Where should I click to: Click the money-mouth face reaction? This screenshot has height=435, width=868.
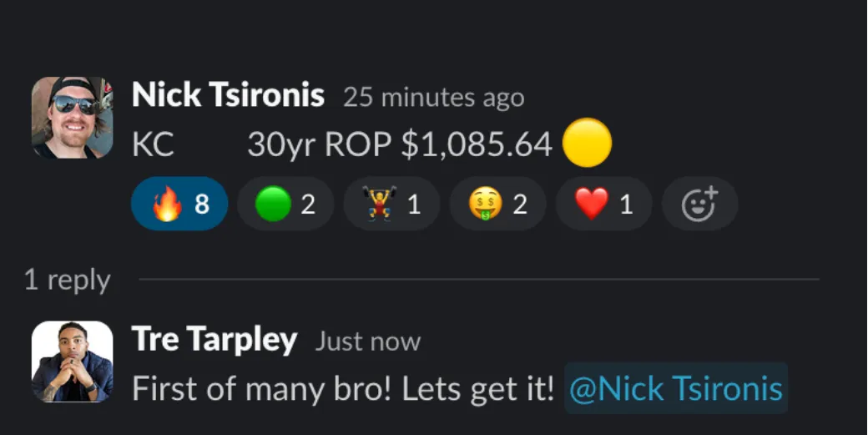(x=497, y=204)
